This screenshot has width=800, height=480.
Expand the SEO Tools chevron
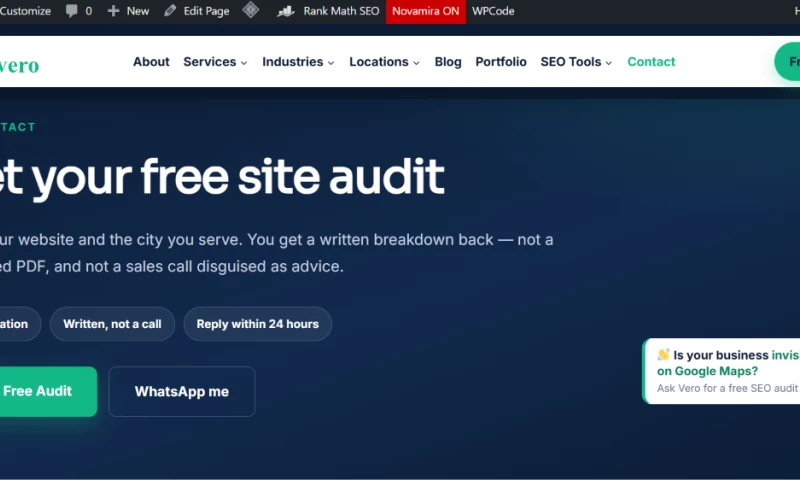pyautogui.click(x=609, y=63)
